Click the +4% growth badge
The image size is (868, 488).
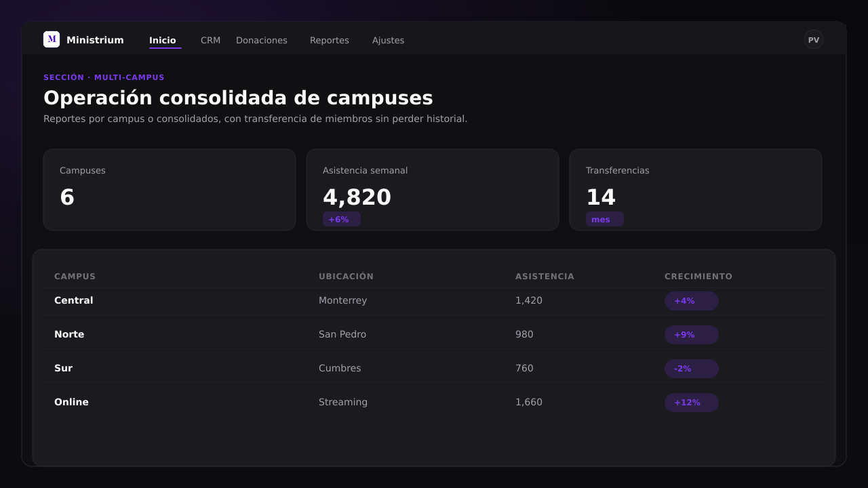692,301
